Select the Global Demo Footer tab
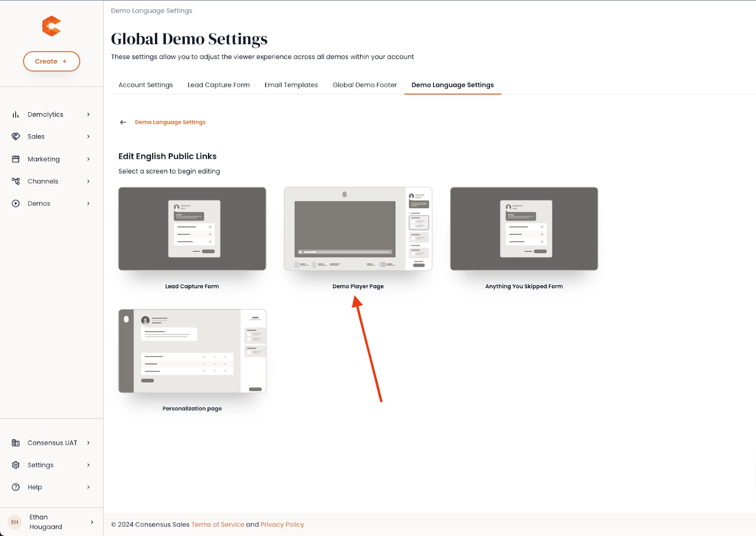Image resolution: width=756 pixels, height=536 pixels. coord(364,85)
